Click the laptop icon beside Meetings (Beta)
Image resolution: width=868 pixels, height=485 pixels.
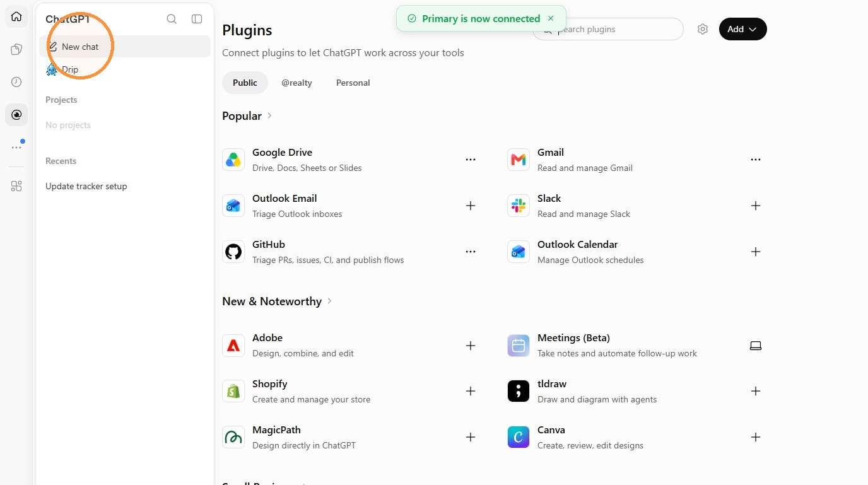756,346
